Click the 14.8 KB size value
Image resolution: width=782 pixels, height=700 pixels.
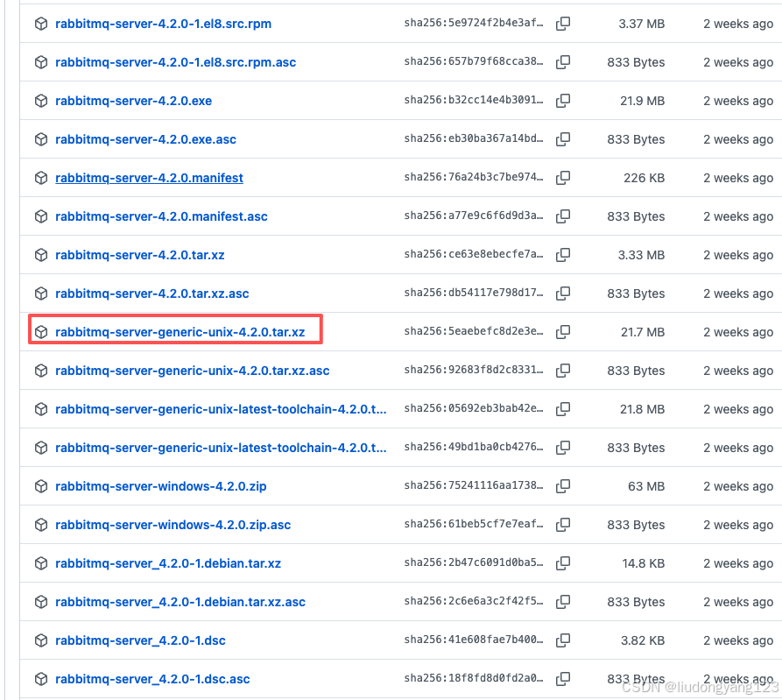click(x=644, y=562)
